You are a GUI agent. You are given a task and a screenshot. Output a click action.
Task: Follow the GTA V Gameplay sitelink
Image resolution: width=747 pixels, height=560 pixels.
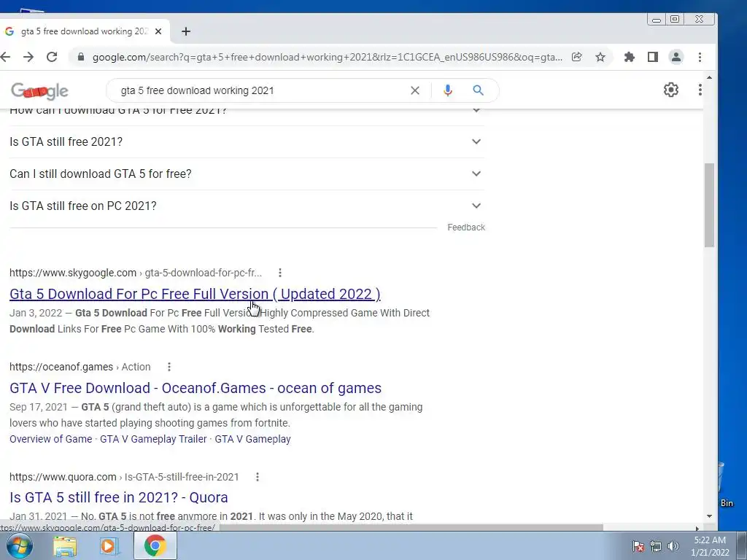[x=252, y=439]
